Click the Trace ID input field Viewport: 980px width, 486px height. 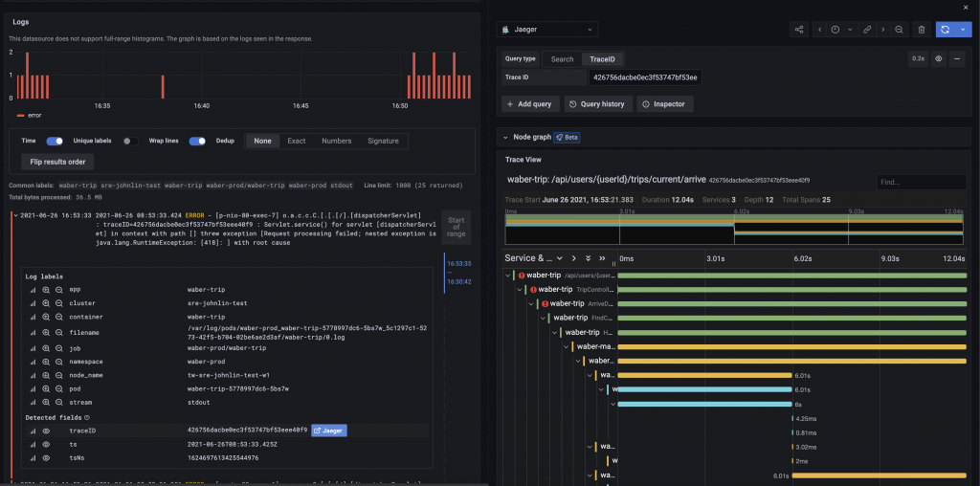(x=646, y=77)
